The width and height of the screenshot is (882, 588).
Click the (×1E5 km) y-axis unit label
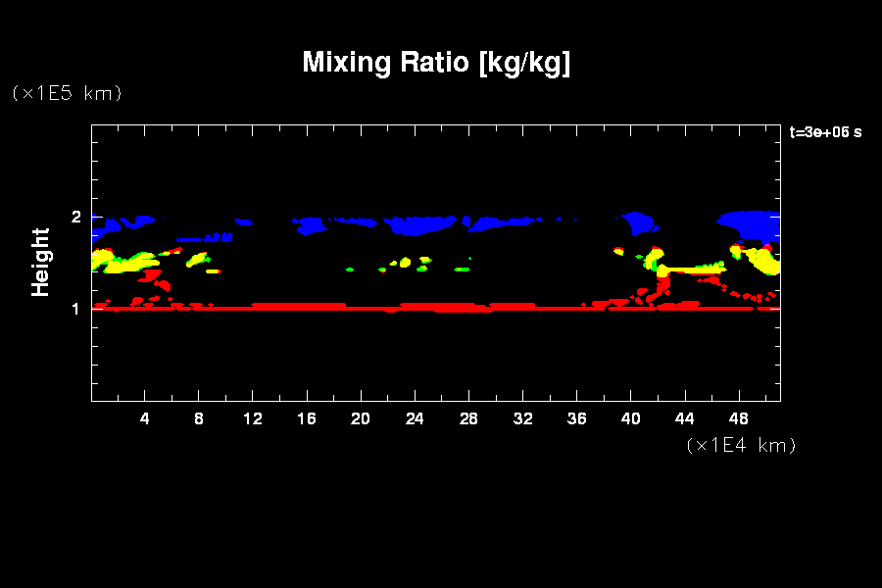tap(67, 93)
